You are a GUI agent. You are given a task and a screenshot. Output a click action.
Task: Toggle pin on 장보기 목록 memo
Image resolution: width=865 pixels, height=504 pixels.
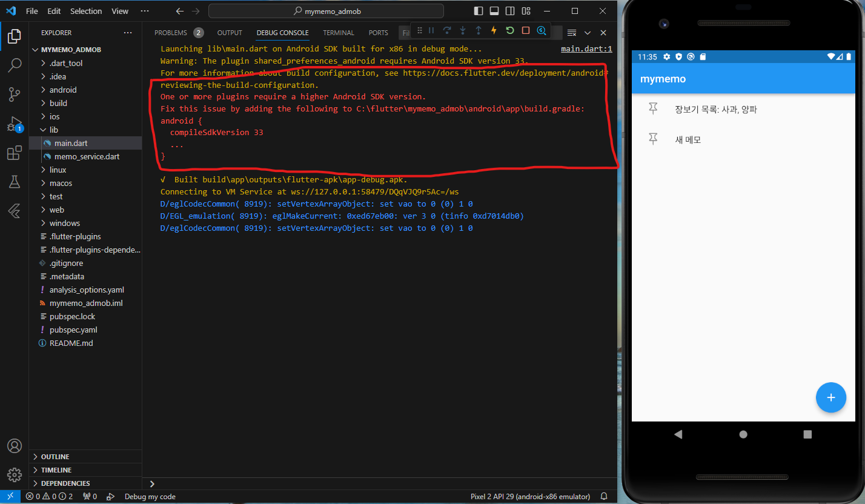tap(653, 109)
